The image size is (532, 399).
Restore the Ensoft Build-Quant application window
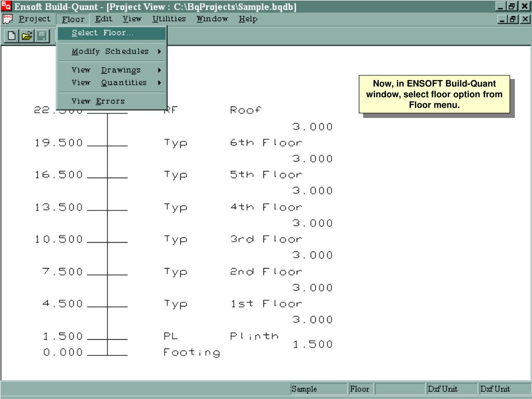point(511,6)
